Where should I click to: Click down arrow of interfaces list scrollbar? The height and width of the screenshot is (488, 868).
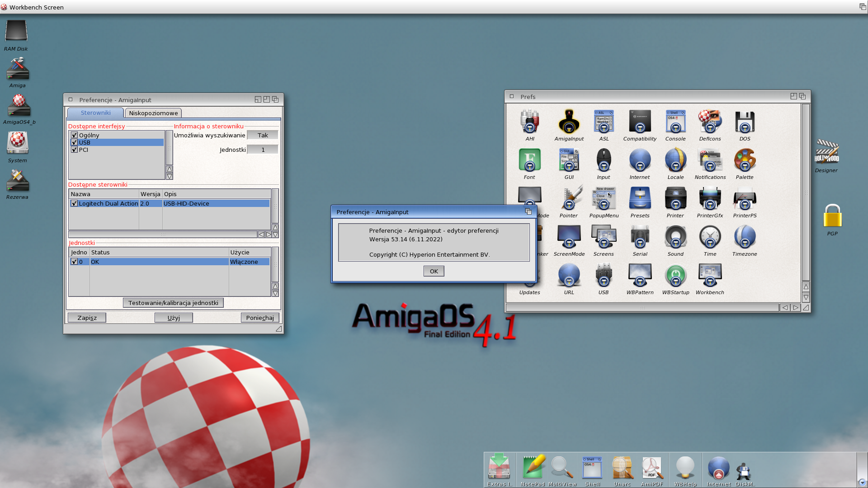(x=170, y=176)
